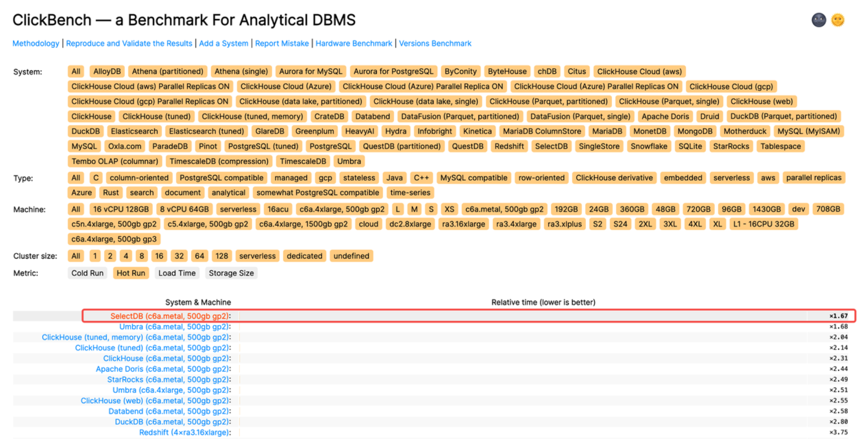Toggle All in the Machine filter row
Screen dimensions: 868x442
tap(76, 210)
